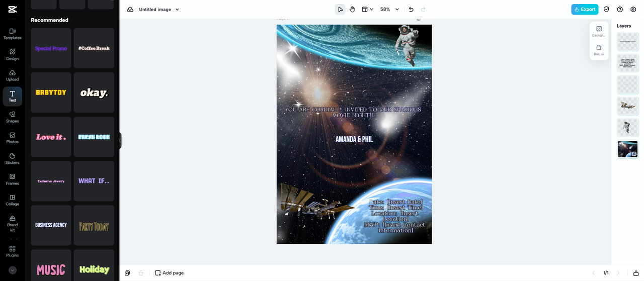Click the delete page trash icon
This screenshot has height=281, width=644.
click(141, 273)
